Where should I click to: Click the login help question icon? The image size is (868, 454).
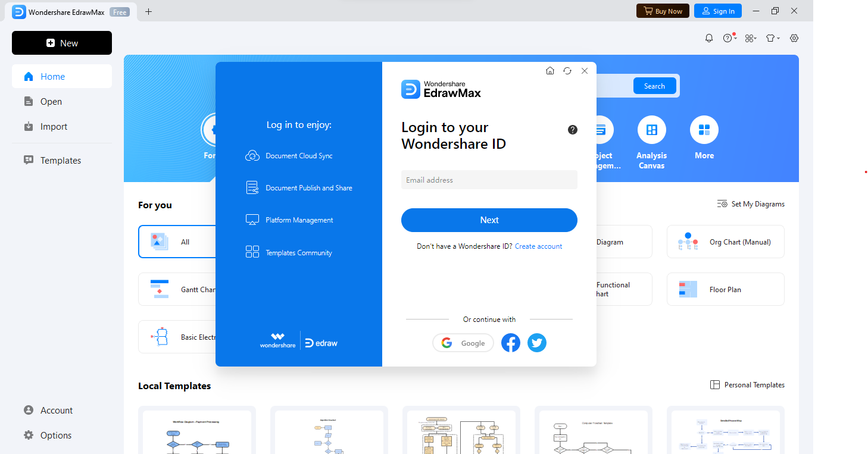(573, 130)
